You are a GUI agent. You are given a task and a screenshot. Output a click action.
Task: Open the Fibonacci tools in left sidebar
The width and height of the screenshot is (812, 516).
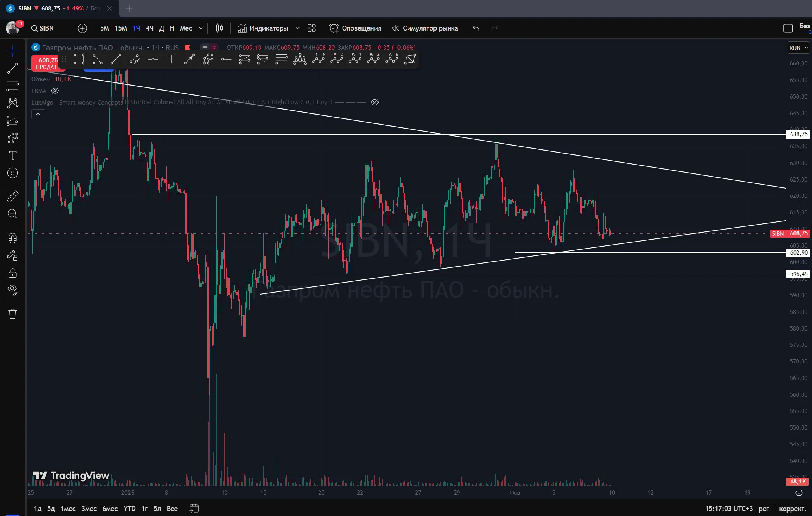click(x=12, y=86)
